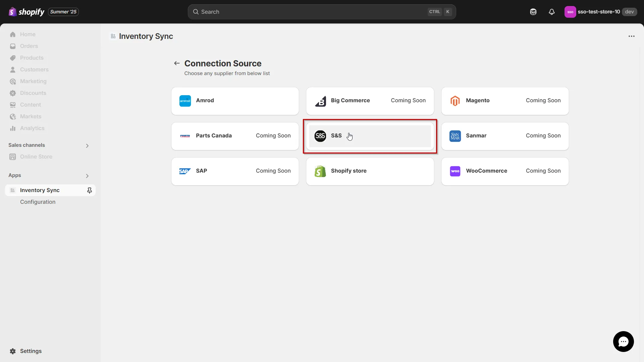Click the sso store avatar
This screenshot has height=362, width=644.
click(570, 12)
